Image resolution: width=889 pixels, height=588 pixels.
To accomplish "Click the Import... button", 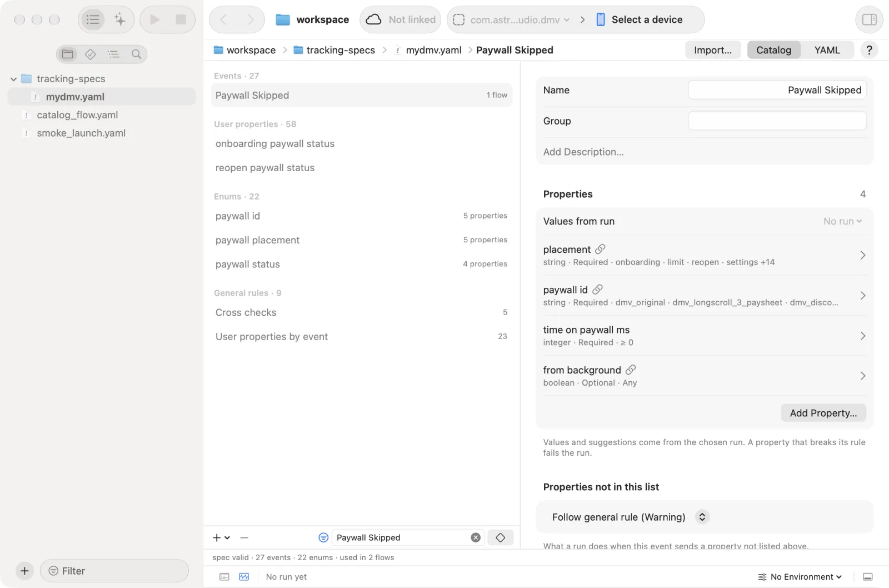I will 713,50.
